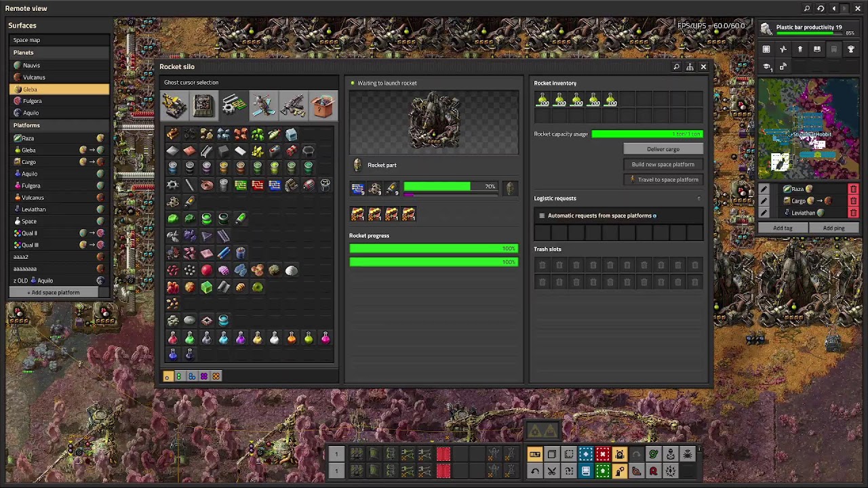Open the Unsorted box category tab
Screen dimensions: 868x488
[323, 106]
